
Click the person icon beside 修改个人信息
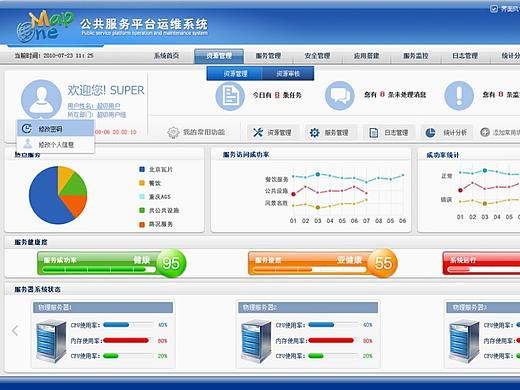pyautogui.click(x=28, y=144)
